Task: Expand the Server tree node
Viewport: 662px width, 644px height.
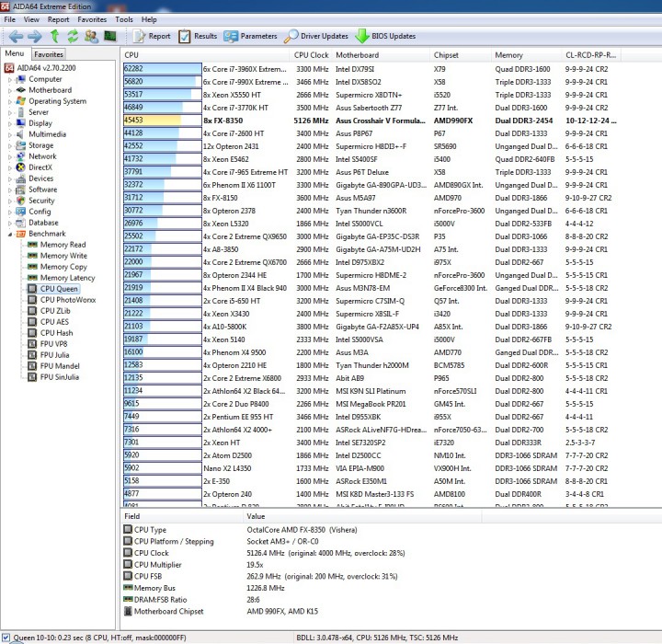Action: (10, 112)
